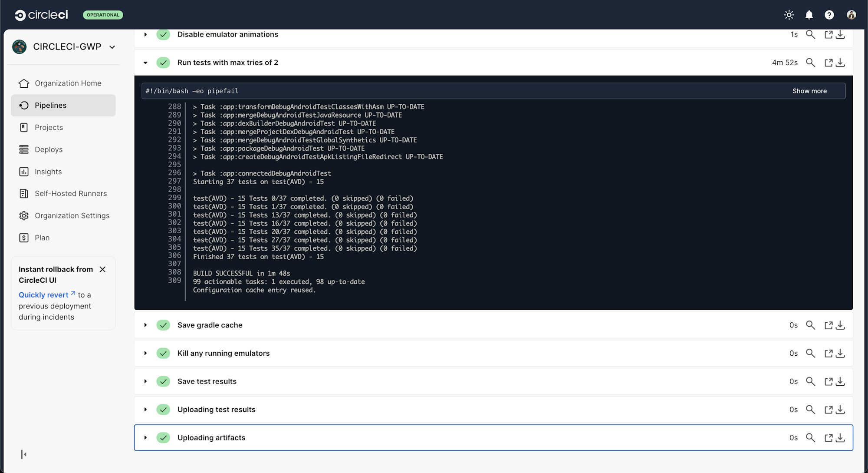This screenshot has height=473, width=868.
Task: Open your profile avatar menu
Action: [x=851, y=14]
